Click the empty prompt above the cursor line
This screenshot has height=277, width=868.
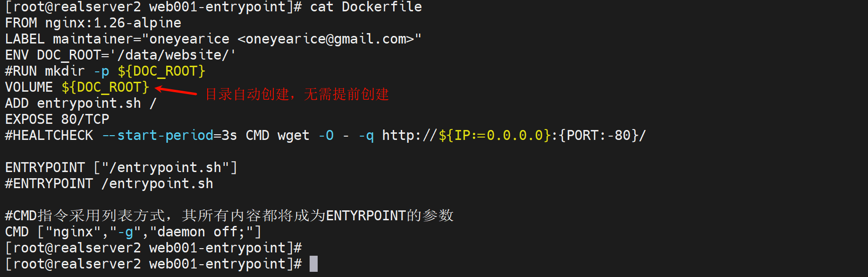coord(153,248)
